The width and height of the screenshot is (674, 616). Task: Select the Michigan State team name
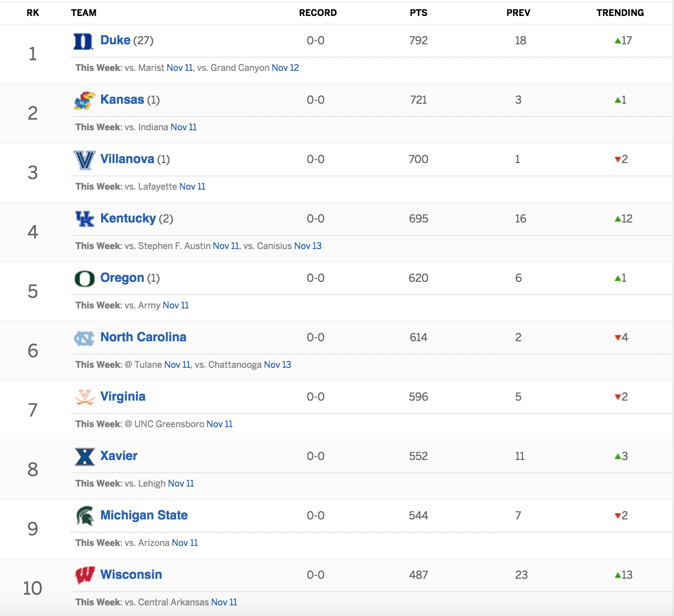(144, 515)
